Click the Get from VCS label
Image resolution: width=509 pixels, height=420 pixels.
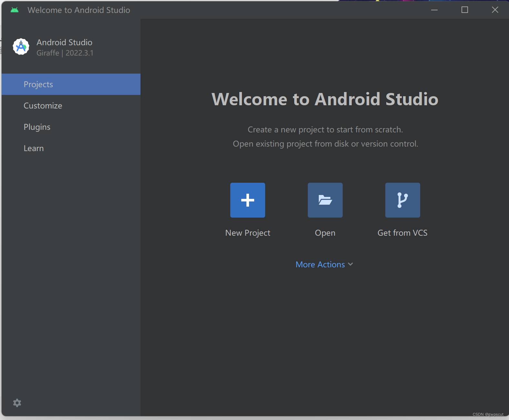point(402,233)
